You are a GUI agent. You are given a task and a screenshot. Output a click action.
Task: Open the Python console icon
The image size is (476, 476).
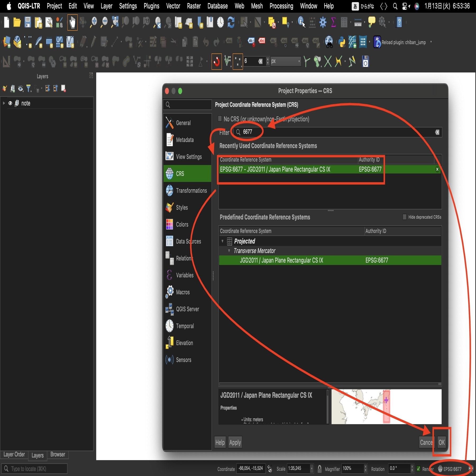(x=342, y=42)
